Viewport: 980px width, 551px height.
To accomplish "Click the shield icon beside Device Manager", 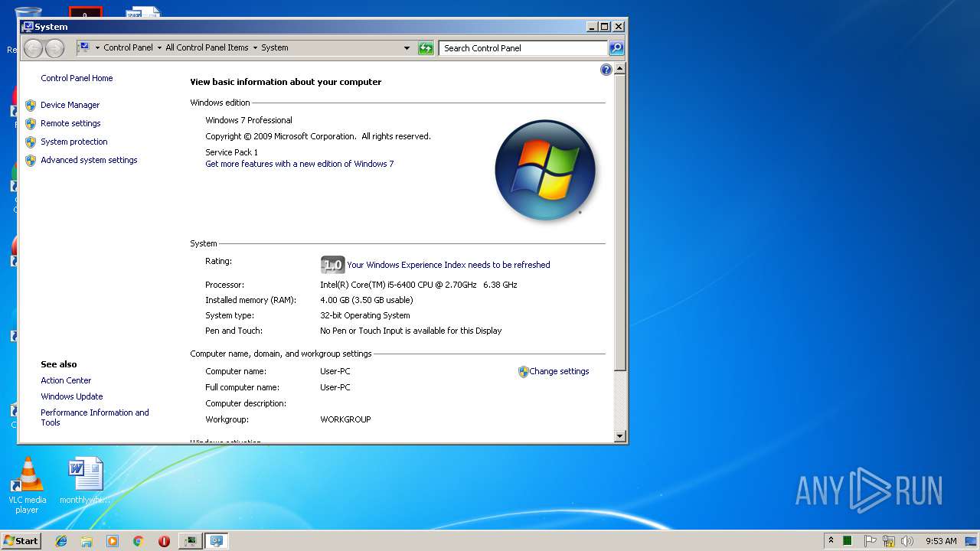I will [31, 105].
